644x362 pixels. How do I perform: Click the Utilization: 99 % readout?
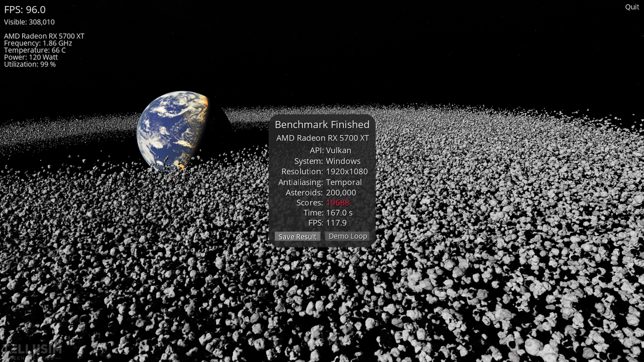[x=30, y=64]
